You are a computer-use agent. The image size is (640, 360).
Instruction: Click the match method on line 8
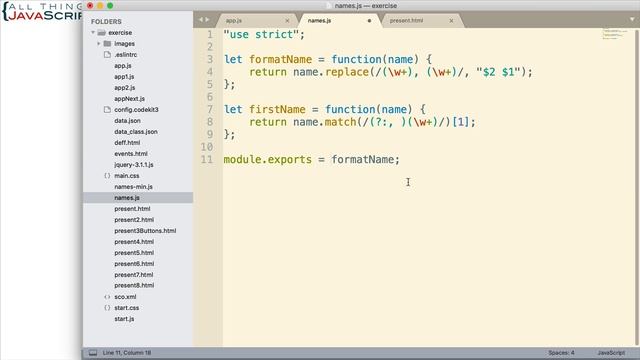coord(340,122)
